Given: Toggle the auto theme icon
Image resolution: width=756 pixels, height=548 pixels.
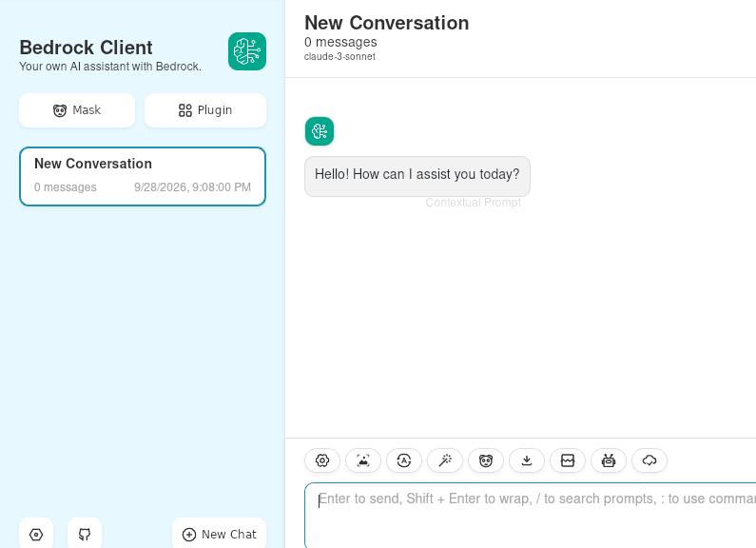Looking at the screenshot, I should (404, 460).
